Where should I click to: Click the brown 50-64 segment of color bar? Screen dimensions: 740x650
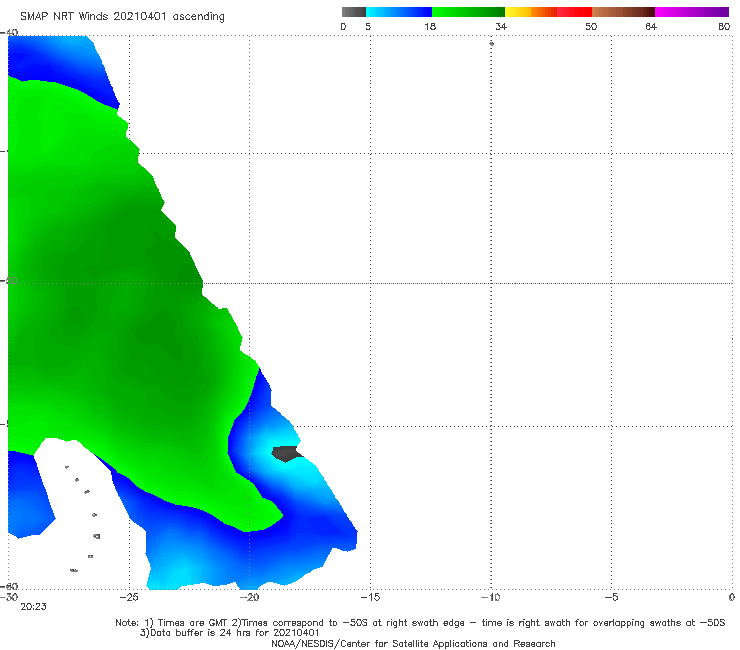pos(623,12)
